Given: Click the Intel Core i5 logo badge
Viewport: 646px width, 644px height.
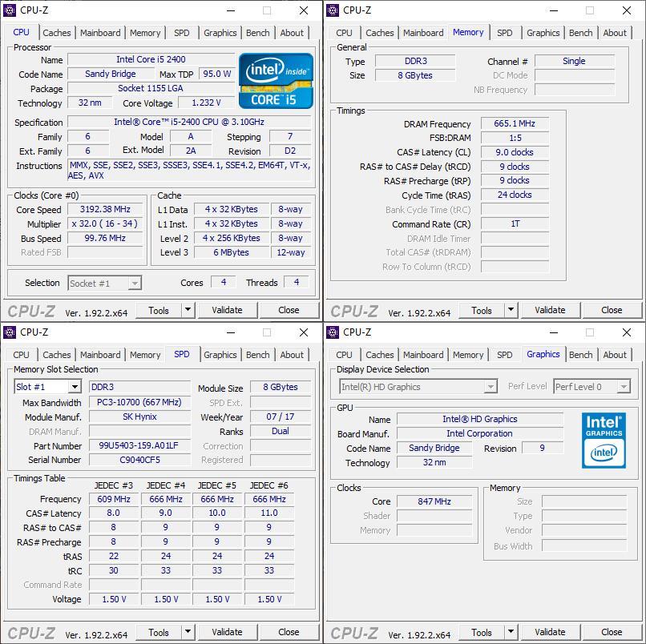Looking at the screenshot, I should (x=276, y=81).
